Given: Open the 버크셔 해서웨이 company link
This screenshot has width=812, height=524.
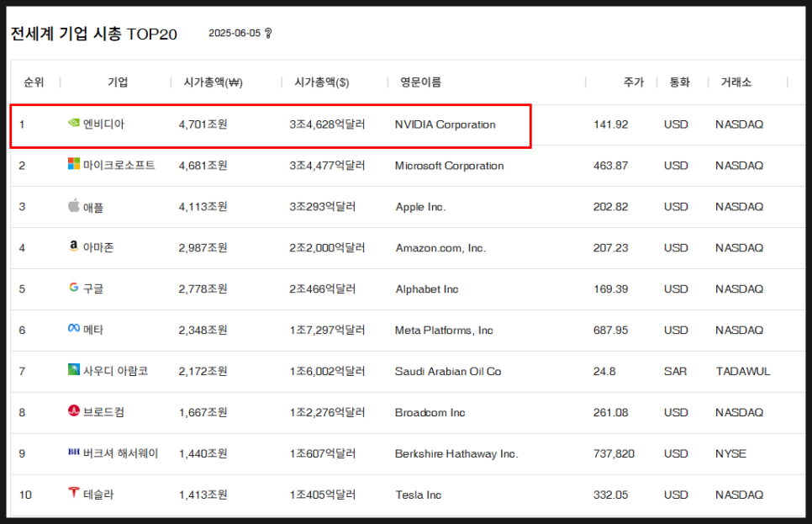Looking at the screenshot, I should [121, 453].
